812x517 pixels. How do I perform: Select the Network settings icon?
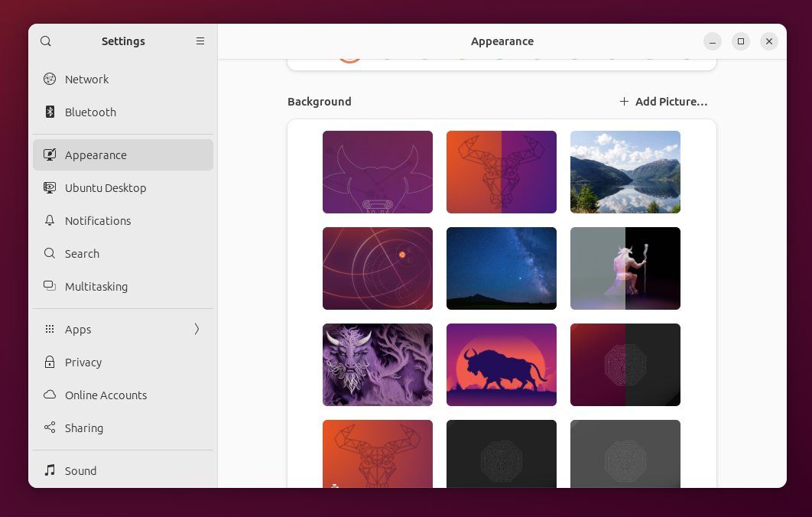tap(50, 79)
